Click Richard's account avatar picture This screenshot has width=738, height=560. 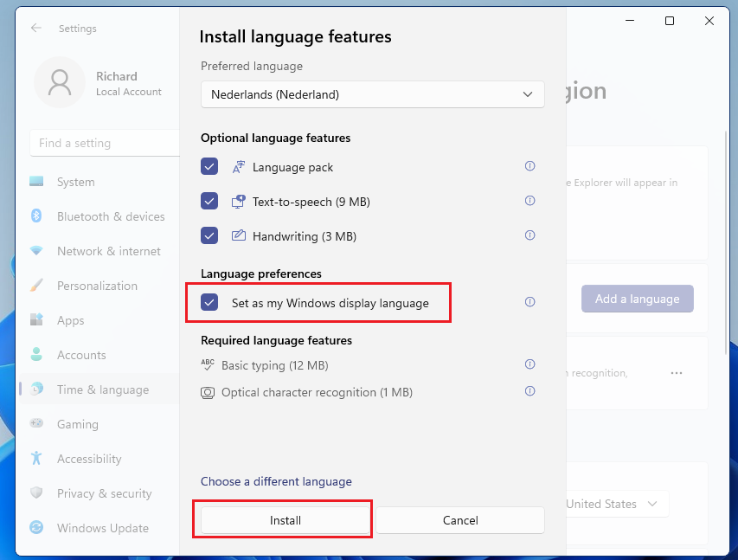60,83
